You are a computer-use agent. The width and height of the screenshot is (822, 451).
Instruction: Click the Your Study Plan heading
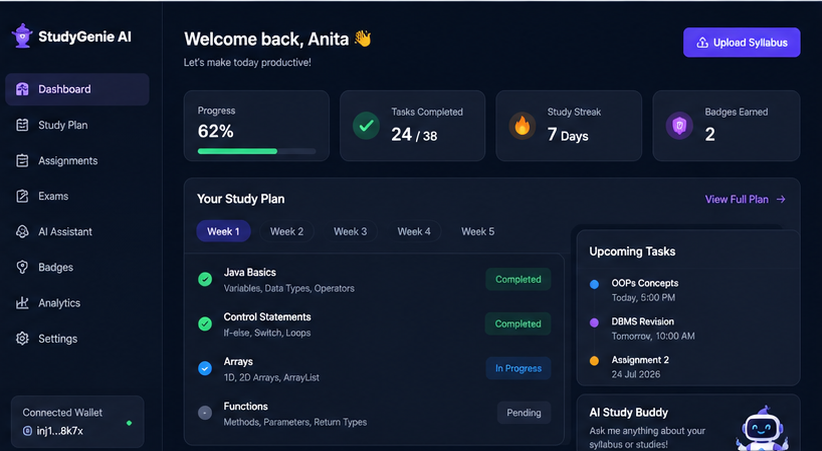(241, 199)
